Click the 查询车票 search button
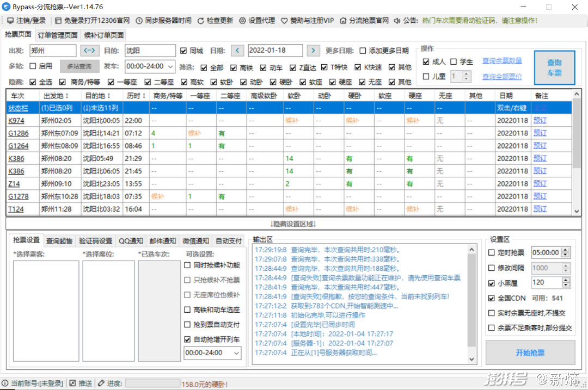This screenshot has width=588, height=390. click(554, 68)
